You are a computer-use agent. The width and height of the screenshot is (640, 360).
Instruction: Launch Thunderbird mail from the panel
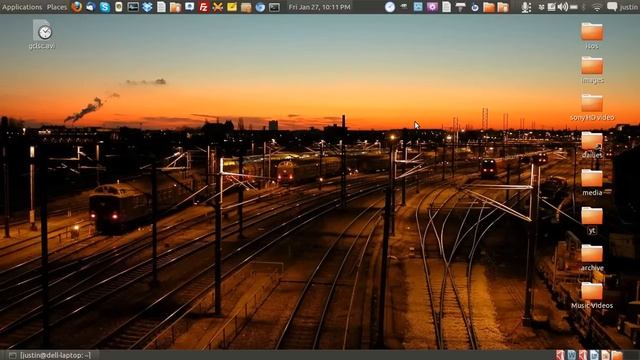coord(90,7)
